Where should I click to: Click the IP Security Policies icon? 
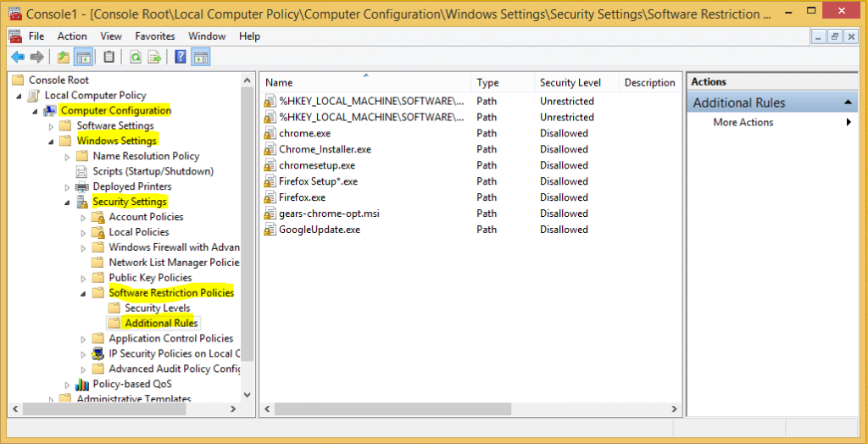tap(98, 353)
